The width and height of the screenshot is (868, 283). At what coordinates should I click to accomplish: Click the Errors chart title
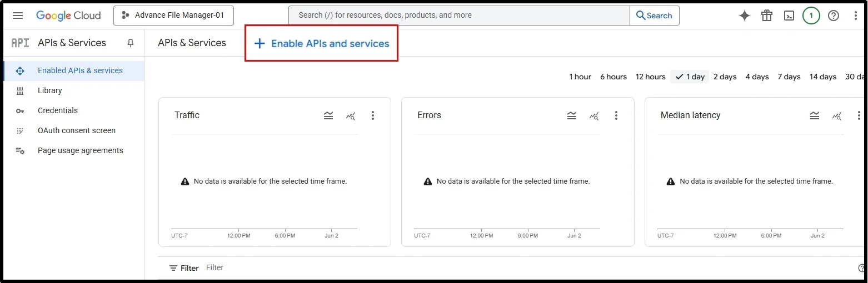tap(429, 115)
